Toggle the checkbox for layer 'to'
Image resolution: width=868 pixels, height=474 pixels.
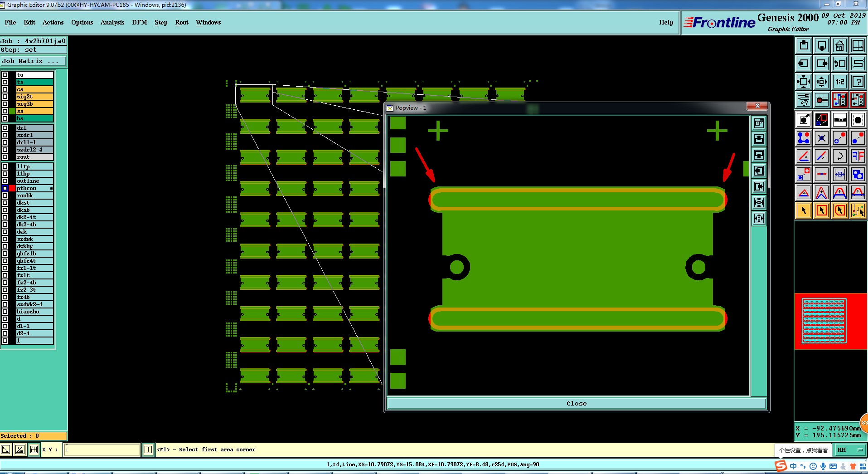pyautogui.click(x=5, y=75)
